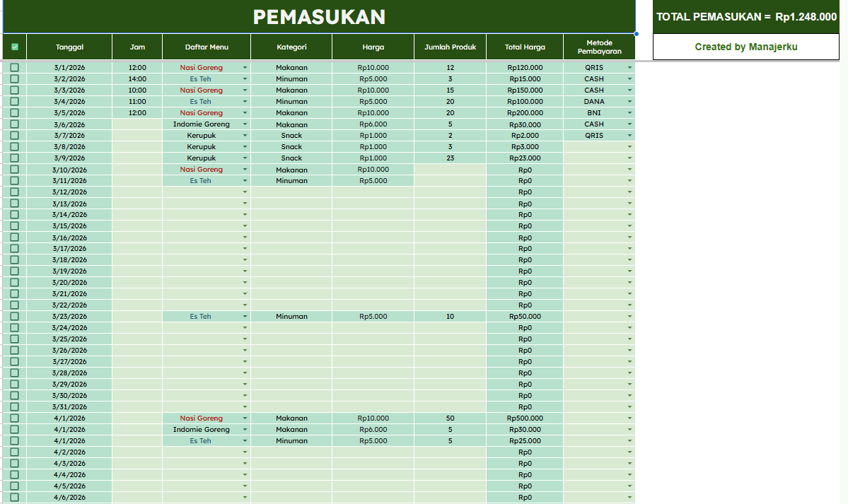Select Jumlah Produk cell with value 50
The height and width of the screenshot is (504, 848).
[x=450, y=418]
